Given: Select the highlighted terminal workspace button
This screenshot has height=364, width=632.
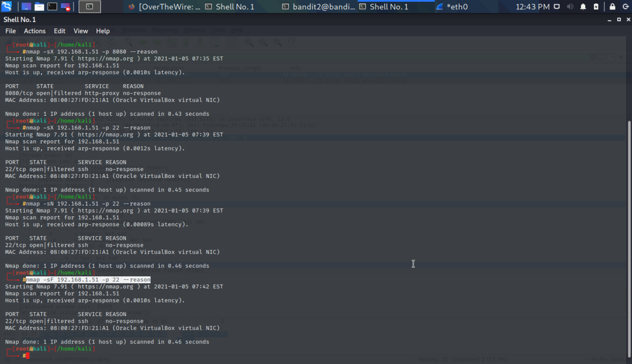Looking at the screenshot, I should pos(90,7).
